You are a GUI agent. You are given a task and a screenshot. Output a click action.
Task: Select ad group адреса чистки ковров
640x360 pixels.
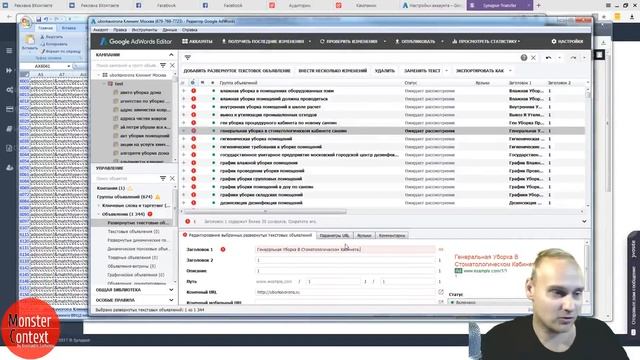tap(143, 118)
